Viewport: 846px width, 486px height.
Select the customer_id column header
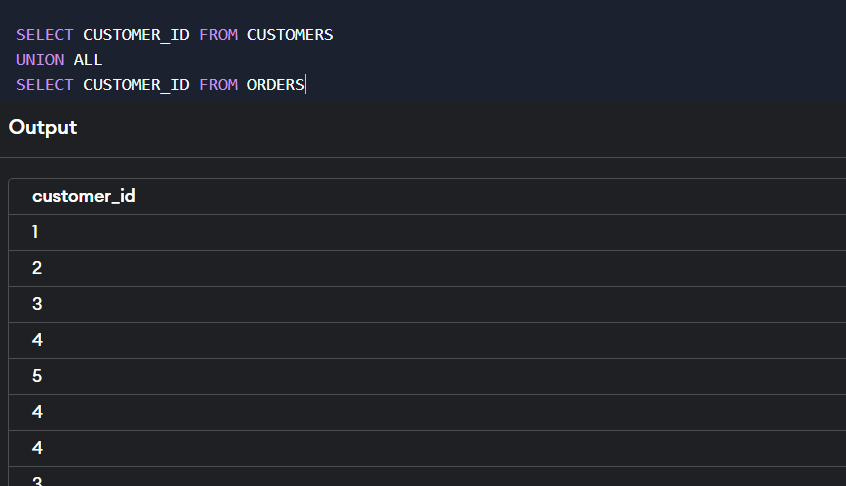tap(84, 196)
